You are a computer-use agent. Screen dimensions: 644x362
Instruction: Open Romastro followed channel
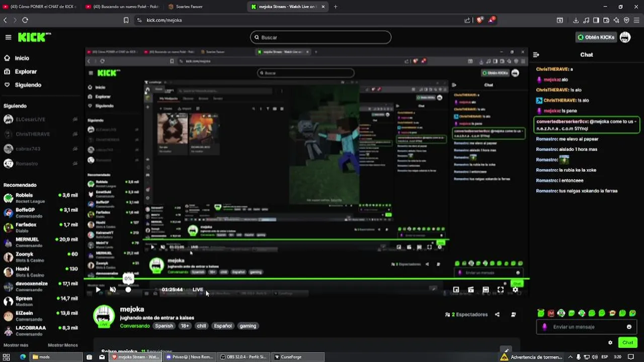coord(40,163)
